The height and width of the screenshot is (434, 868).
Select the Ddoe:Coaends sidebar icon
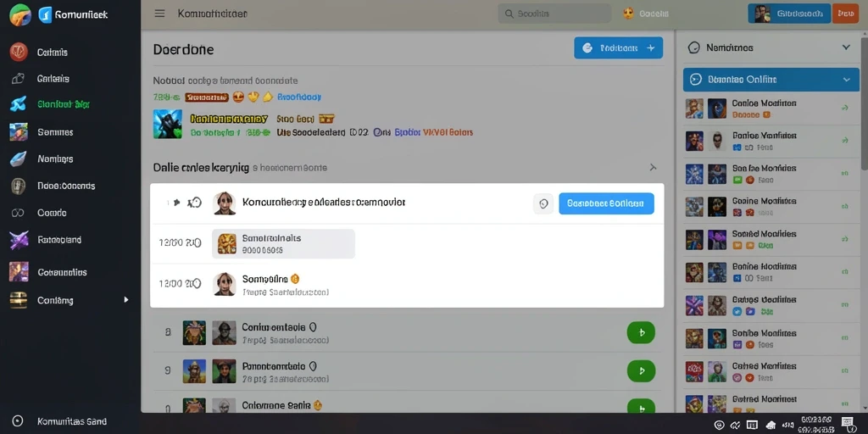[x=19, y=186]
